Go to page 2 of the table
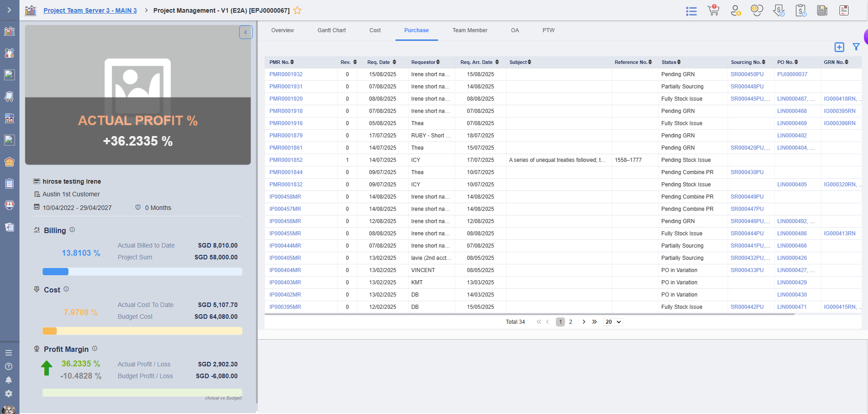 570,322
